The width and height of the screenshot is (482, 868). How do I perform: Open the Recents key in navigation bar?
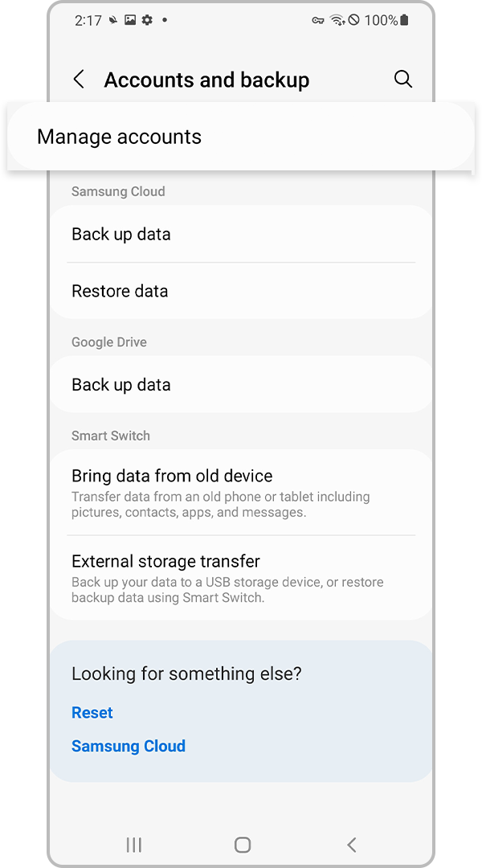[x=133, y=845]
